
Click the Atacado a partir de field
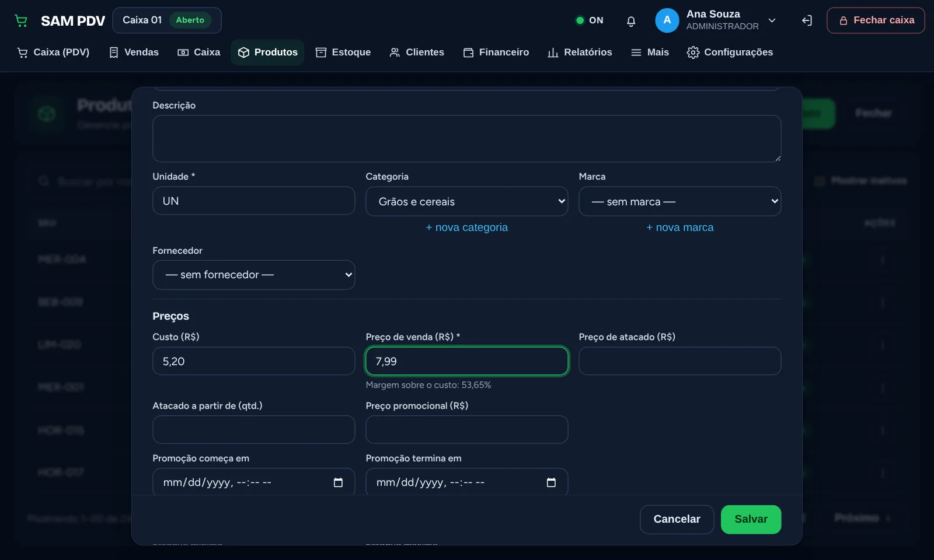254,429
